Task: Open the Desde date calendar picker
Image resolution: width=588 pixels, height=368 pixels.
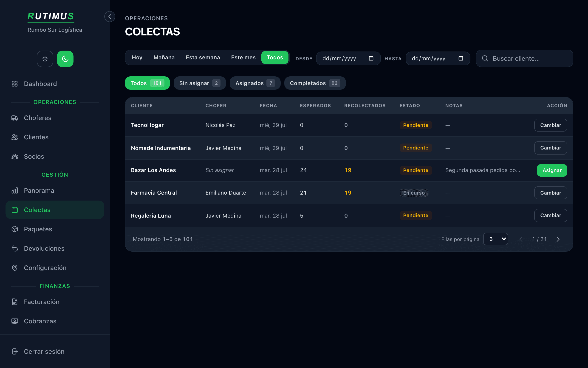Action: [x=371, y=58]
